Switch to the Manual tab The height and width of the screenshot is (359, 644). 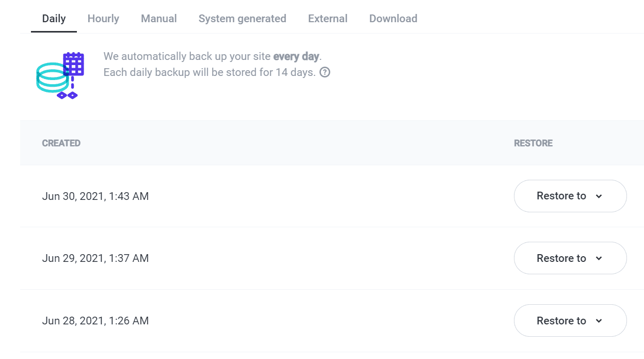pyautogui.click(x=158, y=18)
